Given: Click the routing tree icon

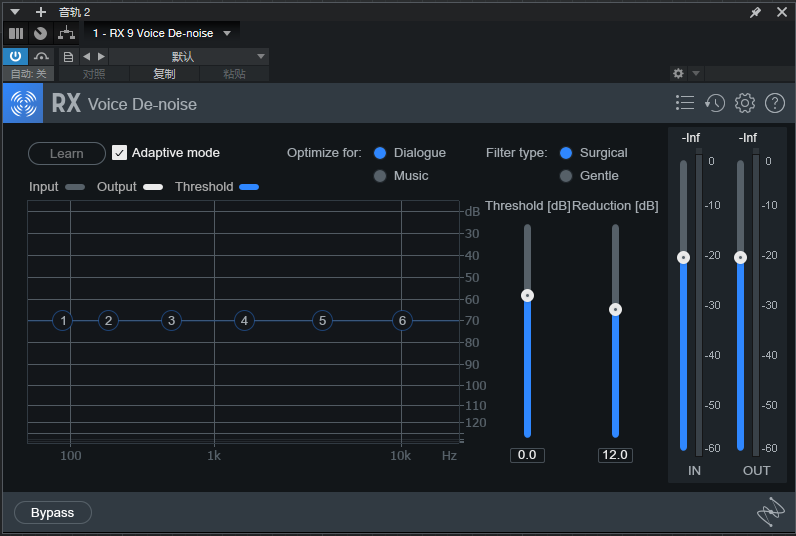Looking at the screenshot, I should tap(67, 33).
